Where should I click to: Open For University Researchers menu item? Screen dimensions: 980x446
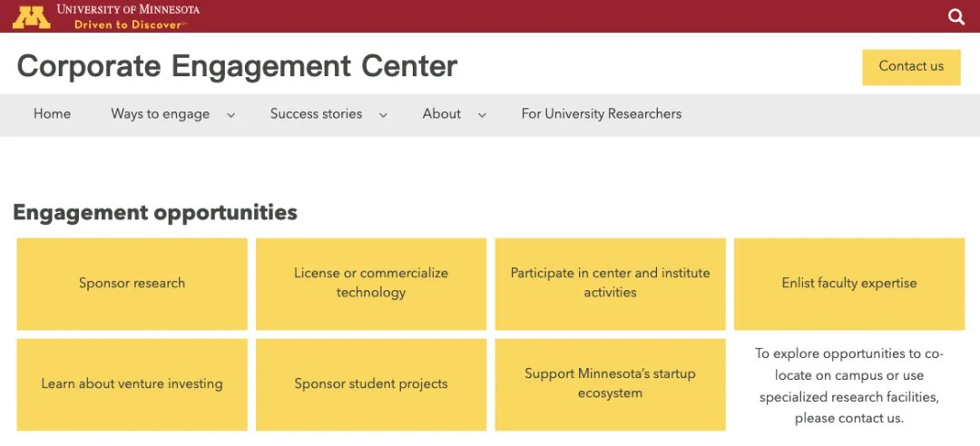tap(602, 113)
